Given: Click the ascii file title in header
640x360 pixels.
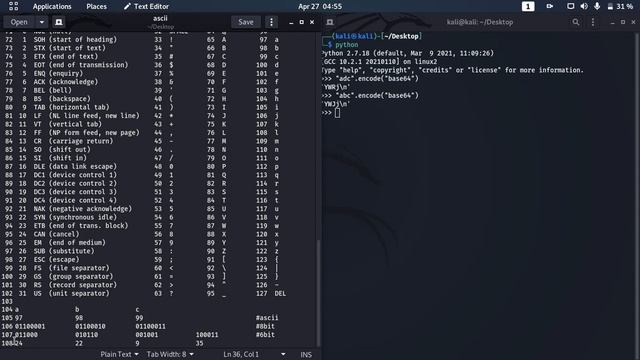Looking at the screenshot, I should [x=160, y=18].
